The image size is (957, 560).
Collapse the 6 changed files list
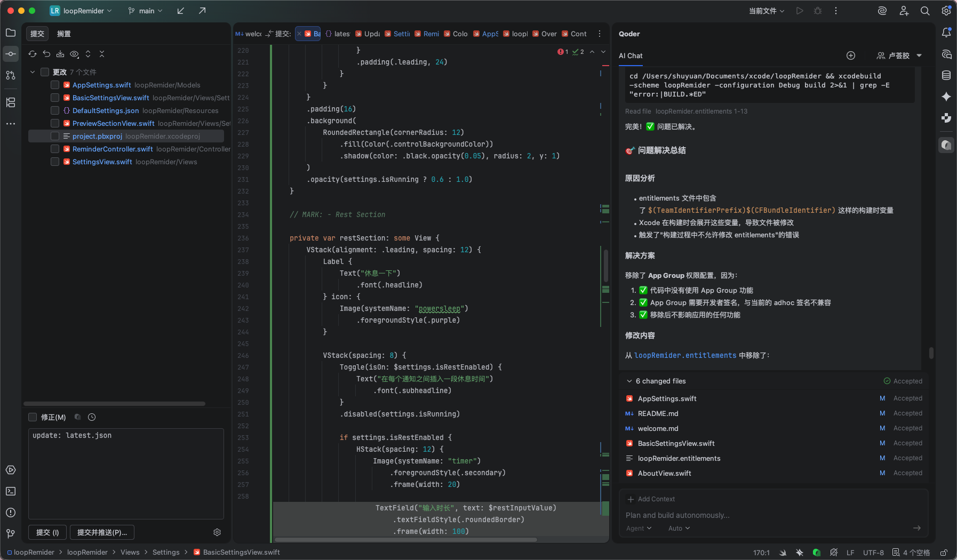[629, 381]
